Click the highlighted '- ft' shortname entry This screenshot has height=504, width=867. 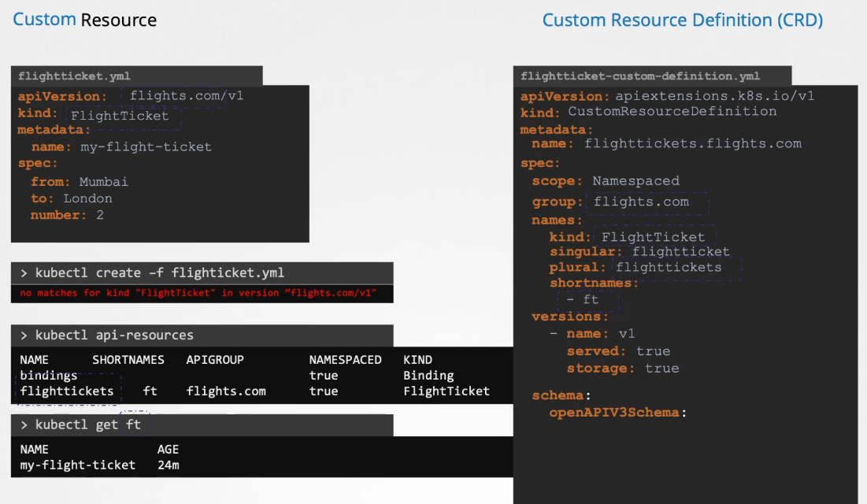point(583,299)
